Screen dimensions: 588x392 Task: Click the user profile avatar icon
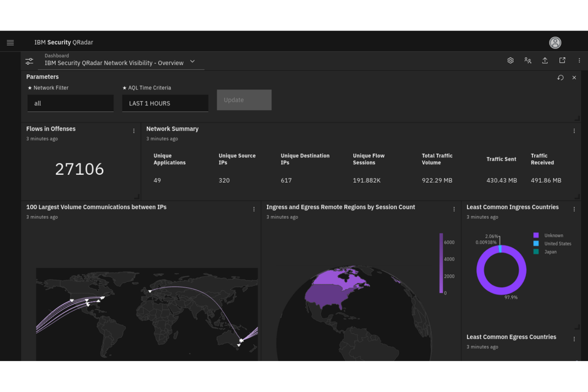(x=555, y=42)
